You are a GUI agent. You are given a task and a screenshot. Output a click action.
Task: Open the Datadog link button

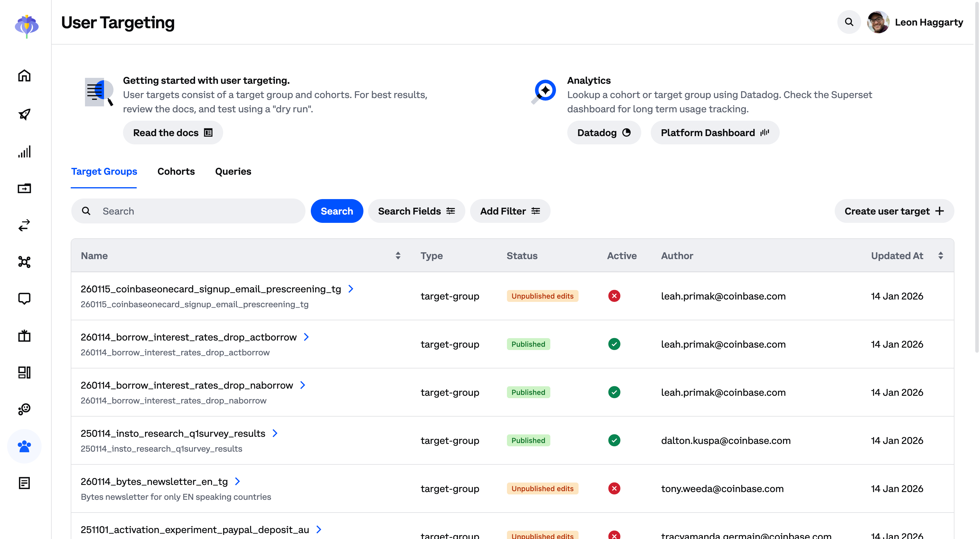coord(604,132)
